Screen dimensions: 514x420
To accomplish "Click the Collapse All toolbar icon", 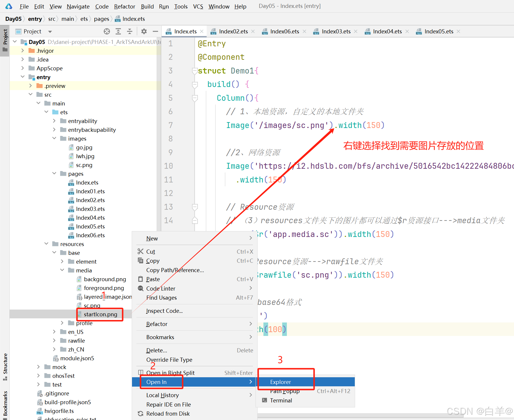I will coord(130,31).
